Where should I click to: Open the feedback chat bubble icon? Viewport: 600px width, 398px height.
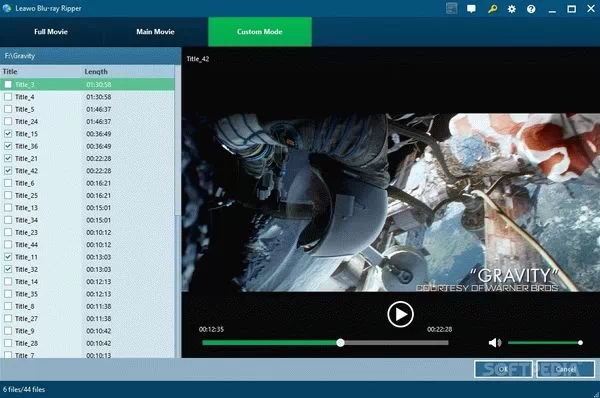[x=471, y=9]
